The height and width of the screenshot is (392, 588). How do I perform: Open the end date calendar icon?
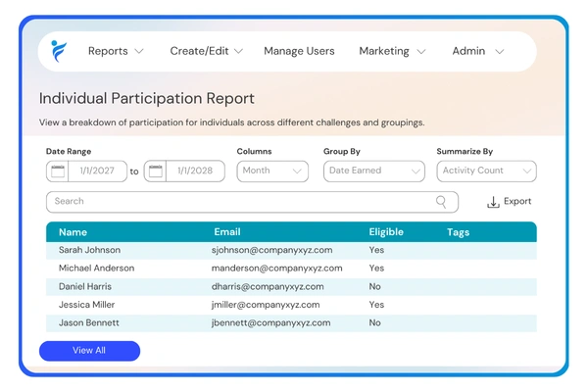click(x=156, y=171)
